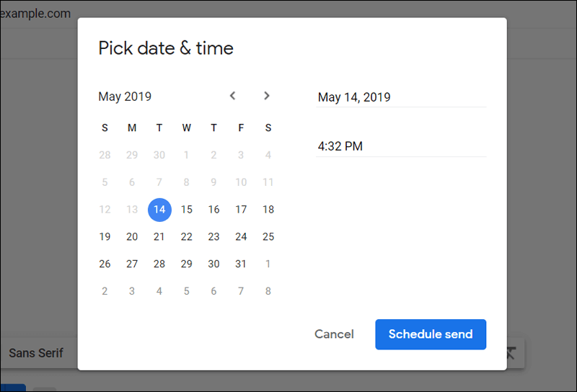Open the Sans Serif font dropdown
This screenshot has width=577, height=392.
36,353
